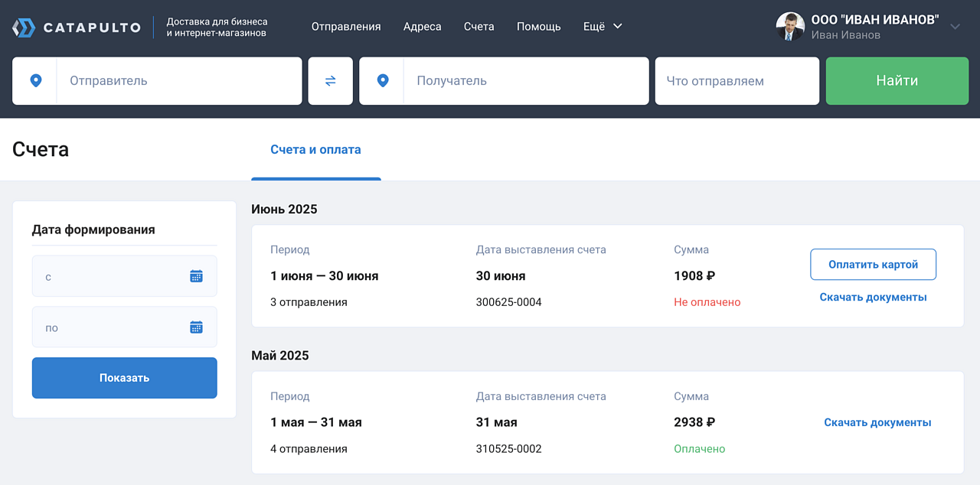The height and width of the screenshot is (485, 980).
Task: Click the period '1 мая — 31 мая'
Action: coord(316,422)
